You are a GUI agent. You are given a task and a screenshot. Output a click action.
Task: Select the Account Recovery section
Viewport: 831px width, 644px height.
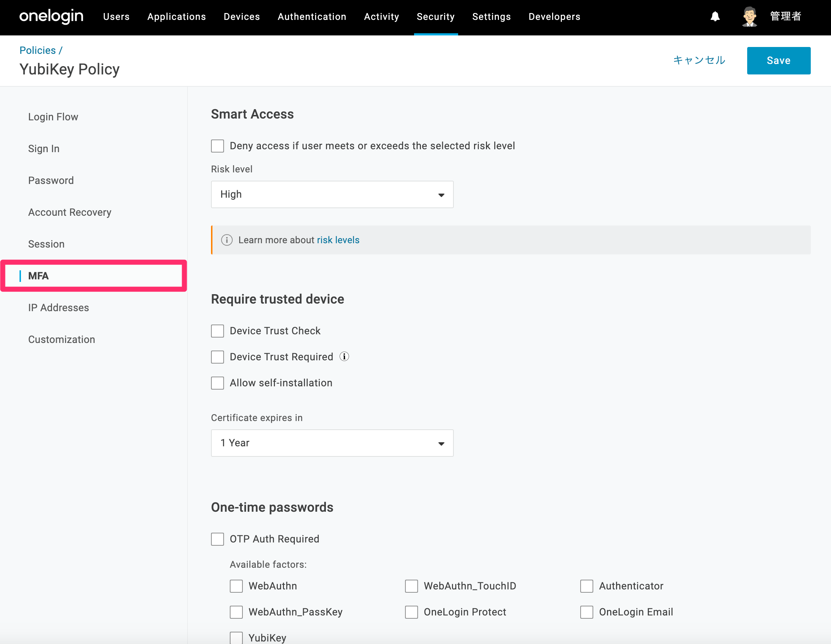[70, 212]
